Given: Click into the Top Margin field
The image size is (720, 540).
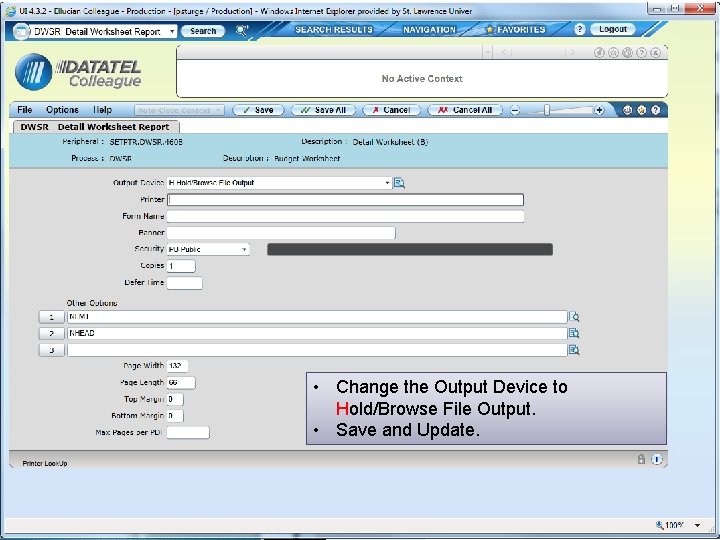Looking at the screenshot, I should [x=175, y=399].
